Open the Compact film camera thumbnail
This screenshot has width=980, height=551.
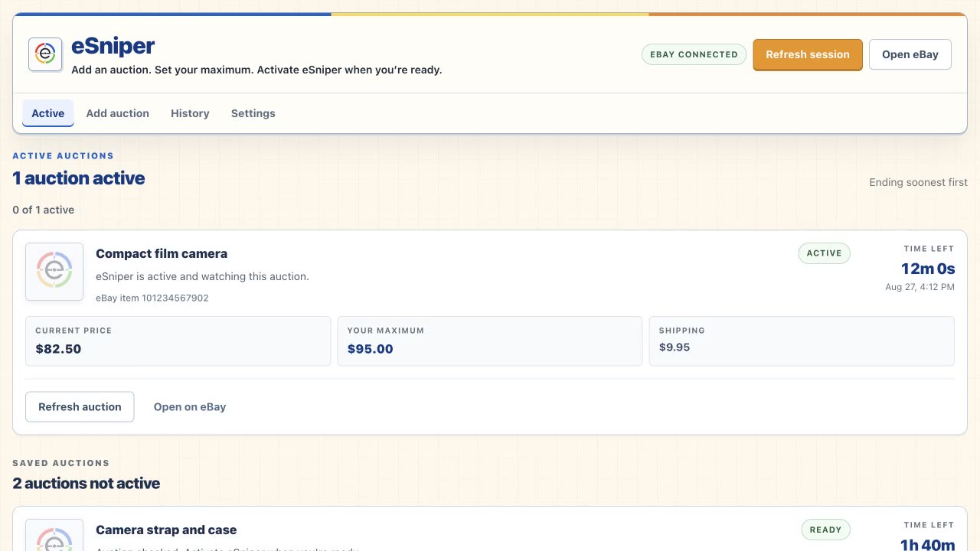coord(54,272)
